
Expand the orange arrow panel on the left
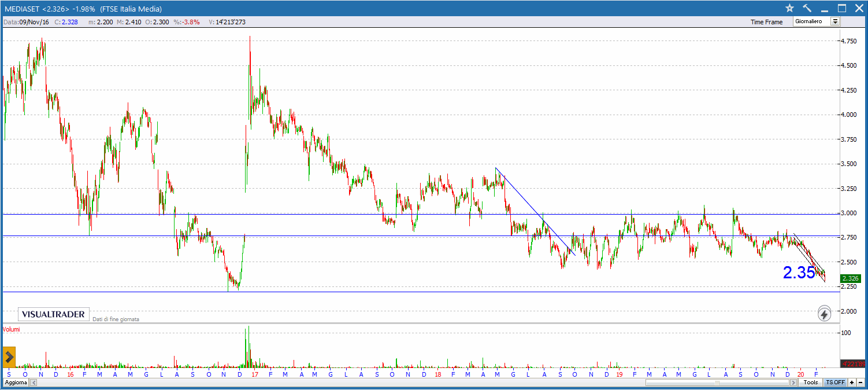(x=9, y=356)
